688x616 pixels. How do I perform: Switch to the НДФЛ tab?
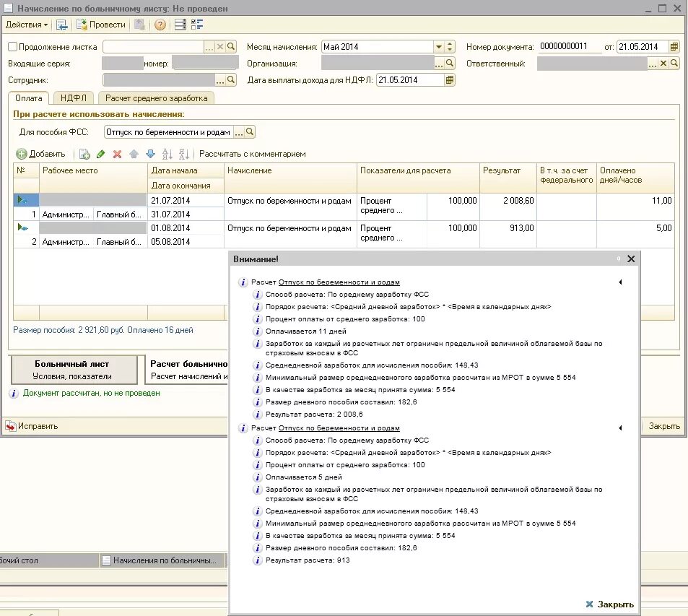point(73,98)
